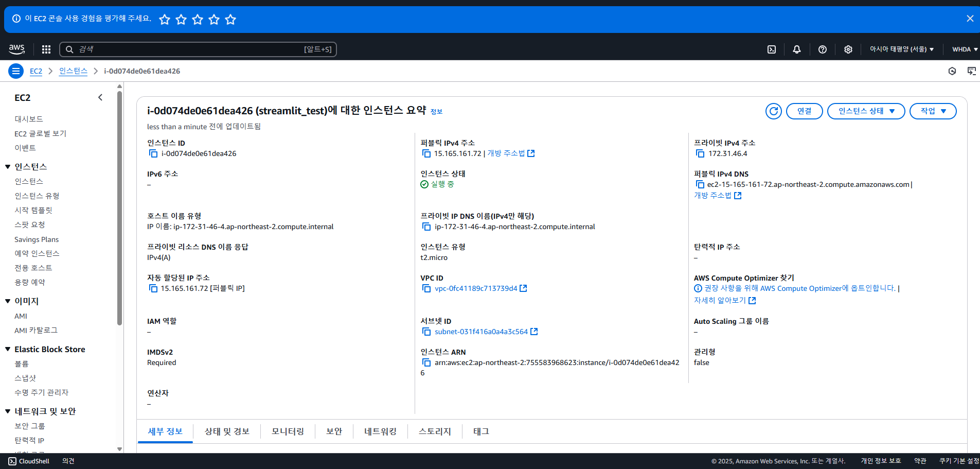Viewport: 980px width, 469px height.
Task: Open notifications bell icon
Action: click(797, 49)
